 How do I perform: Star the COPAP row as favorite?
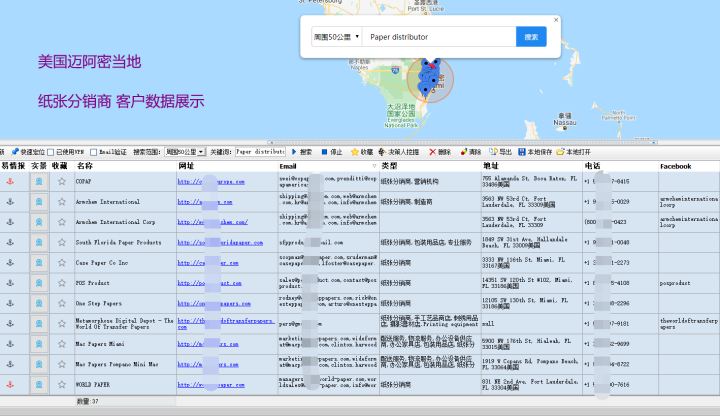pos(62,181)
